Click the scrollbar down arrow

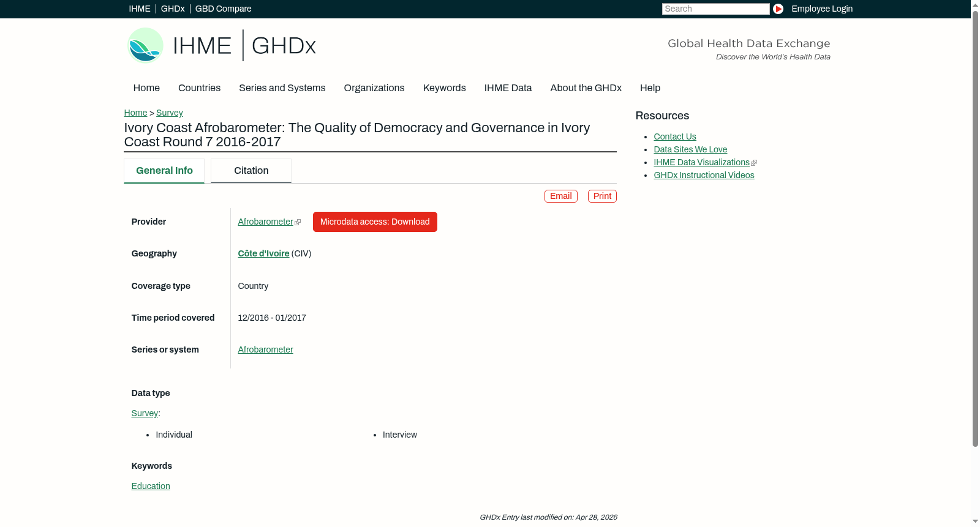point(975,522)
